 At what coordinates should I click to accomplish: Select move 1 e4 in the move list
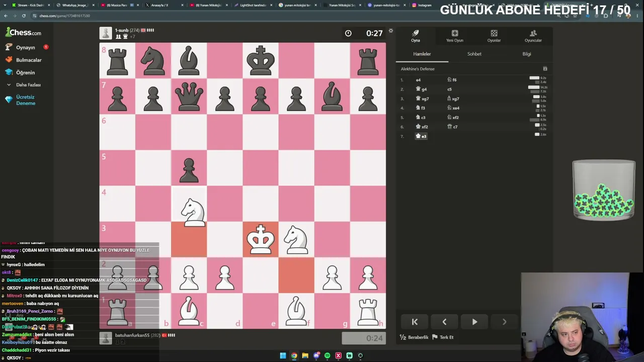coord(418,80)
